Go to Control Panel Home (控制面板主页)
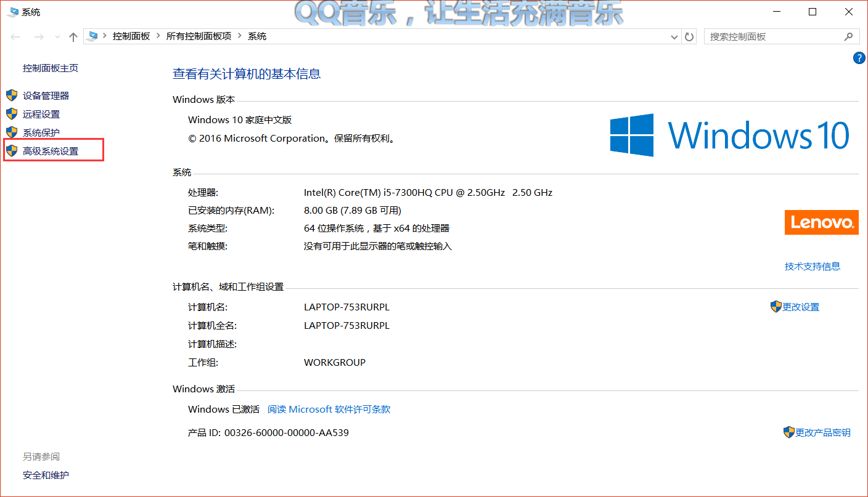Screen dimensions: 868x497 coord(51,68)
